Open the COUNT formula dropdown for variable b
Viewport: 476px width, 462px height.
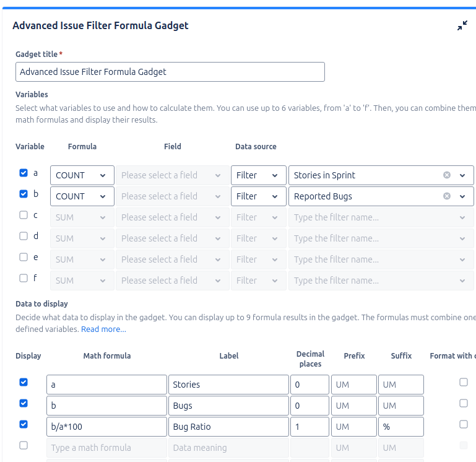point(82,196)
